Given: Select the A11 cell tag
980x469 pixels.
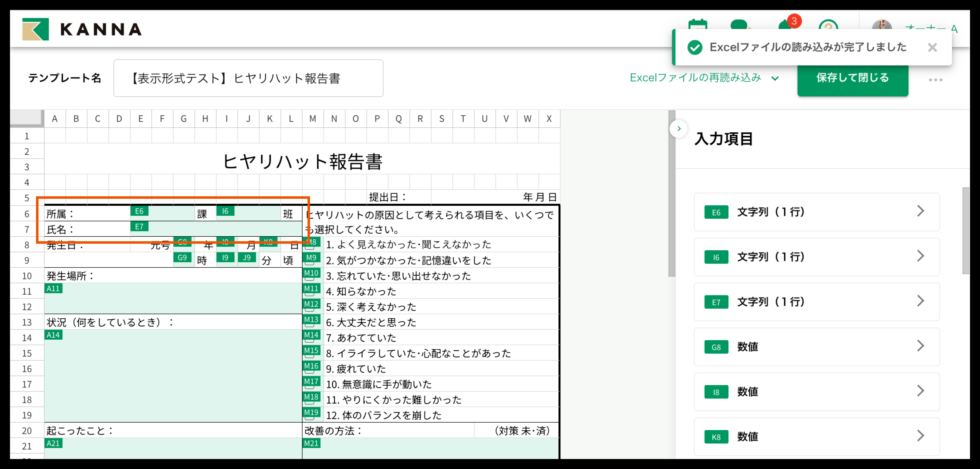Looking at the screenshot, I should click(53, 288).
